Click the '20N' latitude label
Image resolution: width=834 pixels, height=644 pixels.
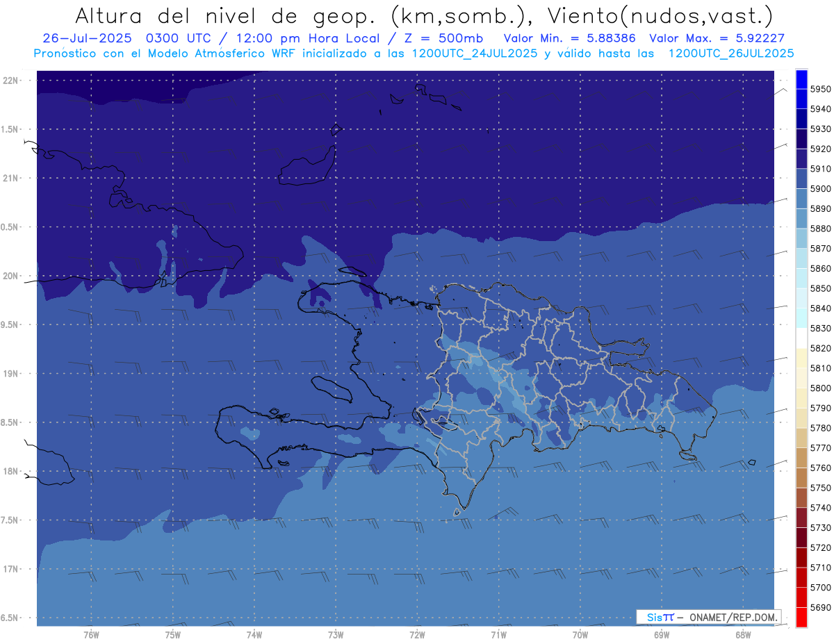(x=11, y=276)
